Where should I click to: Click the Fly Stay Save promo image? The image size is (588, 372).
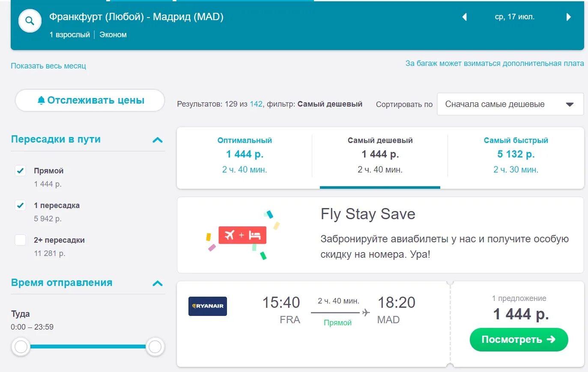(243, 235)
